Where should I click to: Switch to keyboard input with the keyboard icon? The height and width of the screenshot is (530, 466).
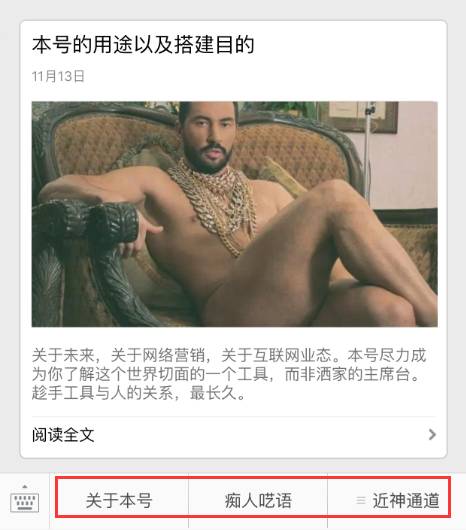pyautogui.click(x=25, y=499)
